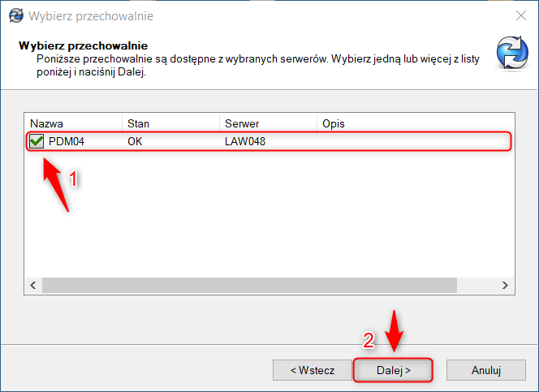539x392 pixels.
Task: Toggle the PDM04 vault checkbox
Action: click(37, 142)
